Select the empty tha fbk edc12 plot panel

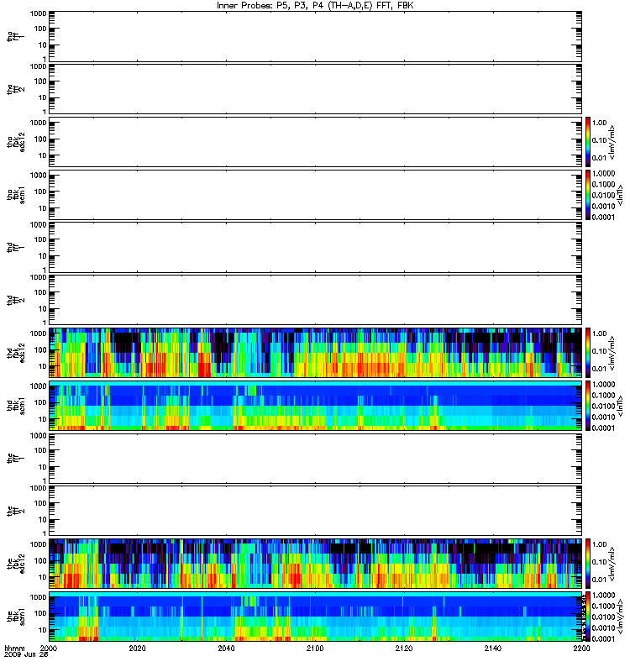(316, 142)
